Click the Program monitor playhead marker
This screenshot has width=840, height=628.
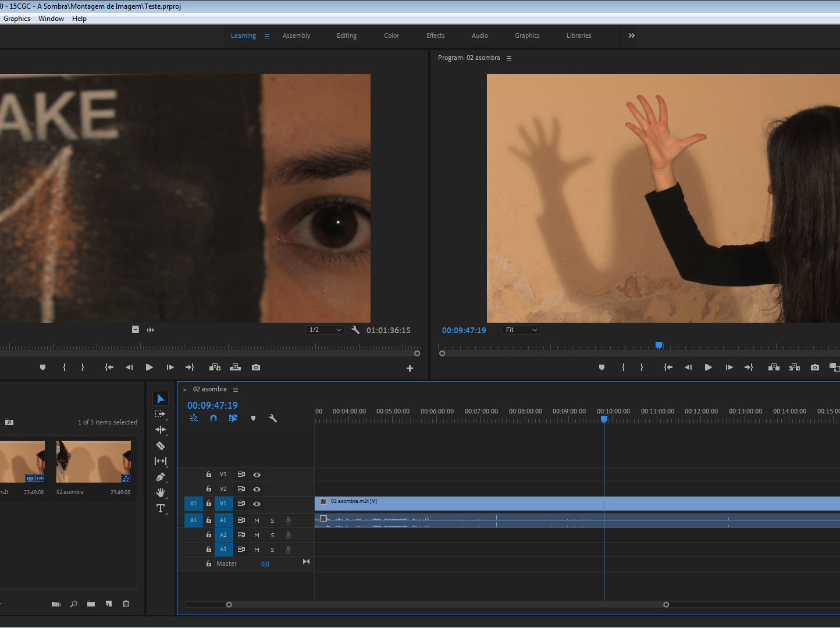point(659,345)
